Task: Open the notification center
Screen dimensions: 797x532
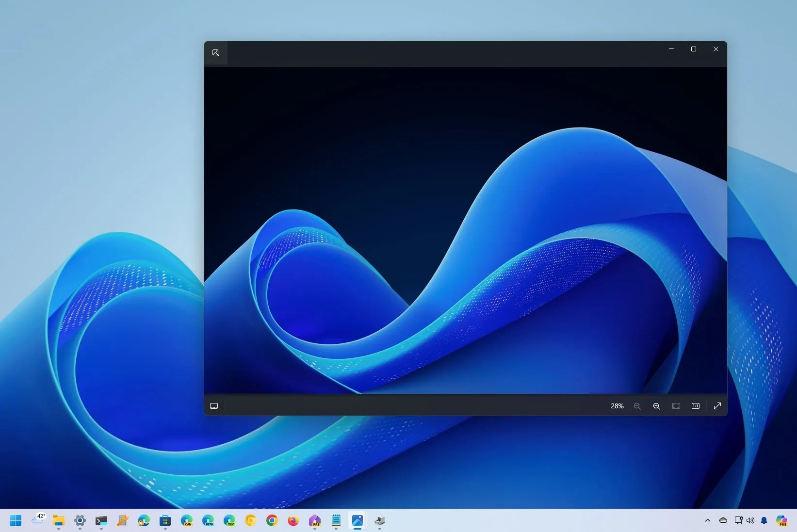Action: (764, 520)
